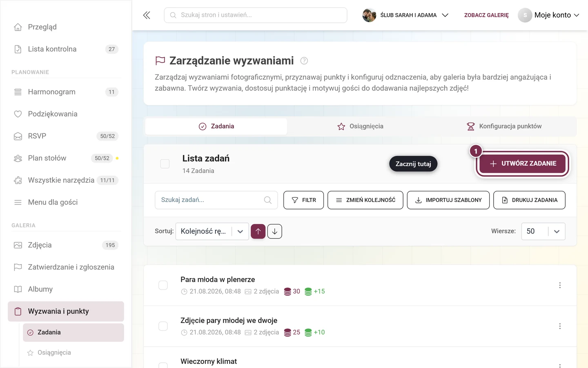
Task: Click magnifier icon in Szukaj zadań field
Action: (x=268, y=200)
